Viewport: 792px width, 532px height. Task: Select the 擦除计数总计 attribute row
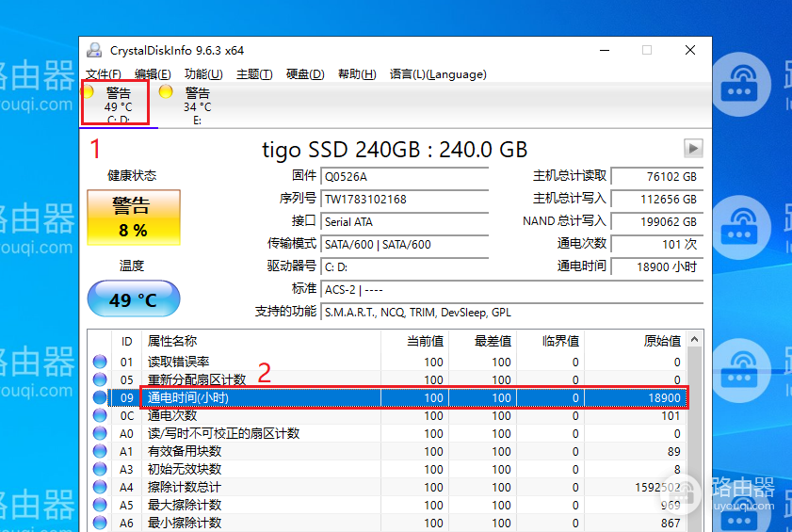(387, 487)
